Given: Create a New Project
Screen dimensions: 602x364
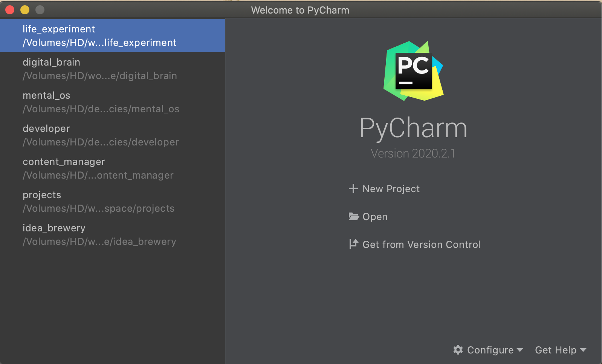Looking at the screenshot, I should click(391, 189).
